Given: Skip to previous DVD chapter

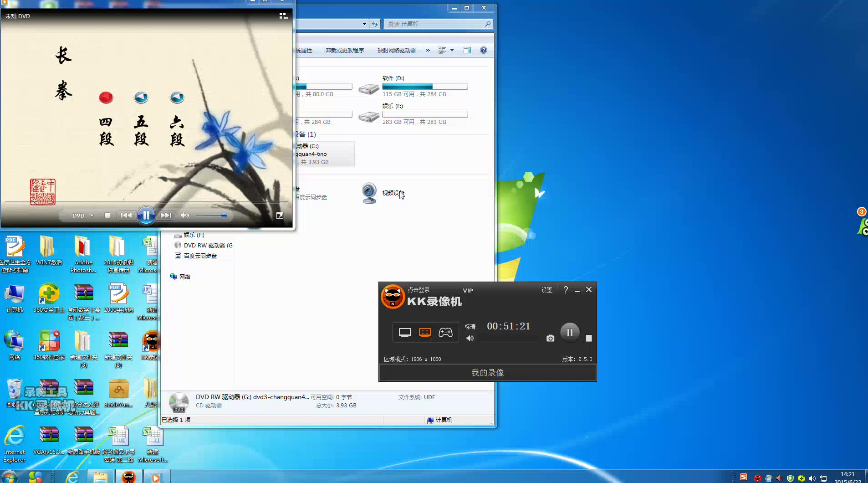Looking at the screenshot, I should point(126,216).
